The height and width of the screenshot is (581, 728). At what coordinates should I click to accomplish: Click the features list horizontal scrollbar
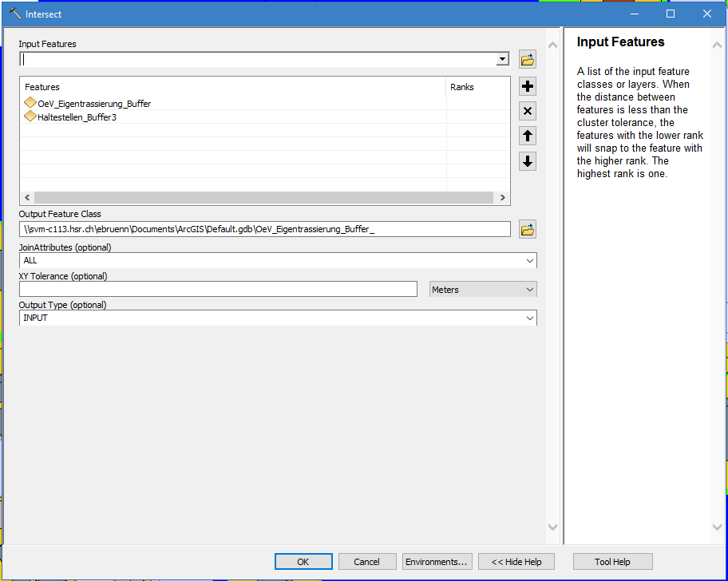tap(263, 197)
